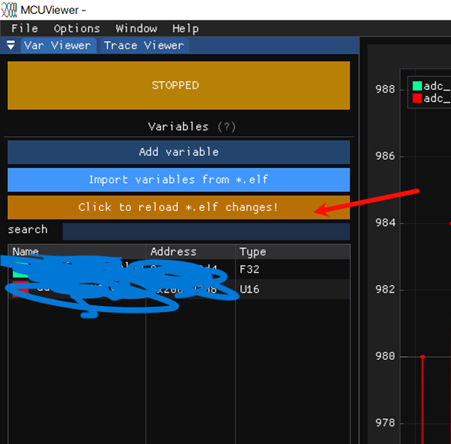Open the Options menu

click(77, 28)
